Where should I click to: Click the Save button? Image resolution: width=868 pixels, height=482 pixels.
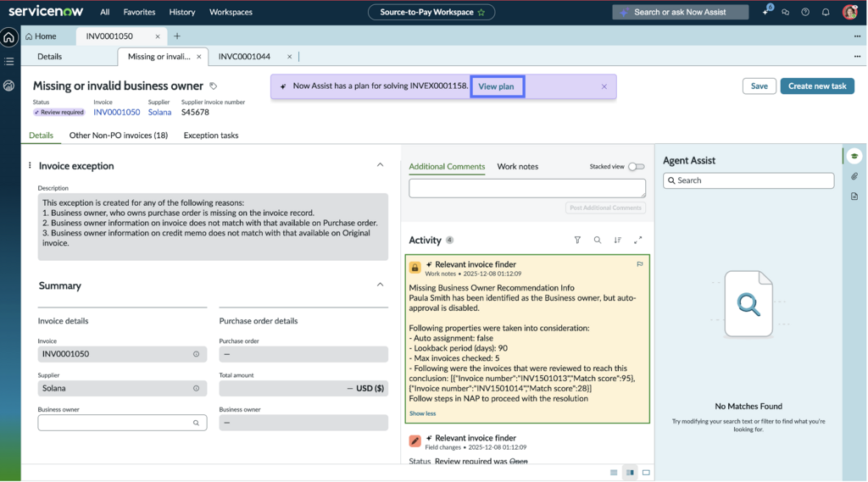click(759, 86)
